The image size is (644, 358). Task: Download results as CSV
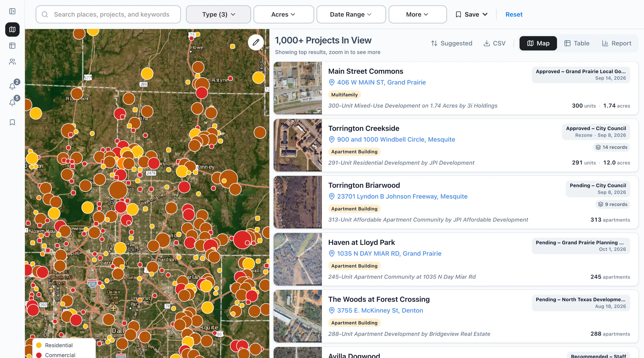tap(494, 43)
